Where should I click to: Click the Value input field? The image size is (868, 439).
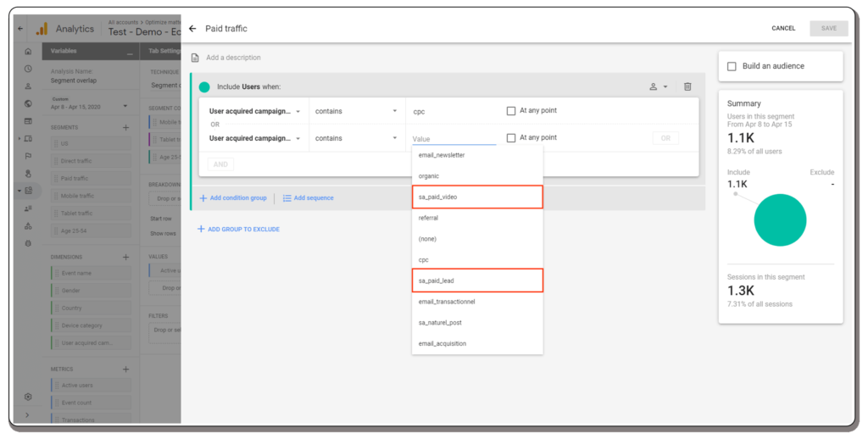click(454, 139)
